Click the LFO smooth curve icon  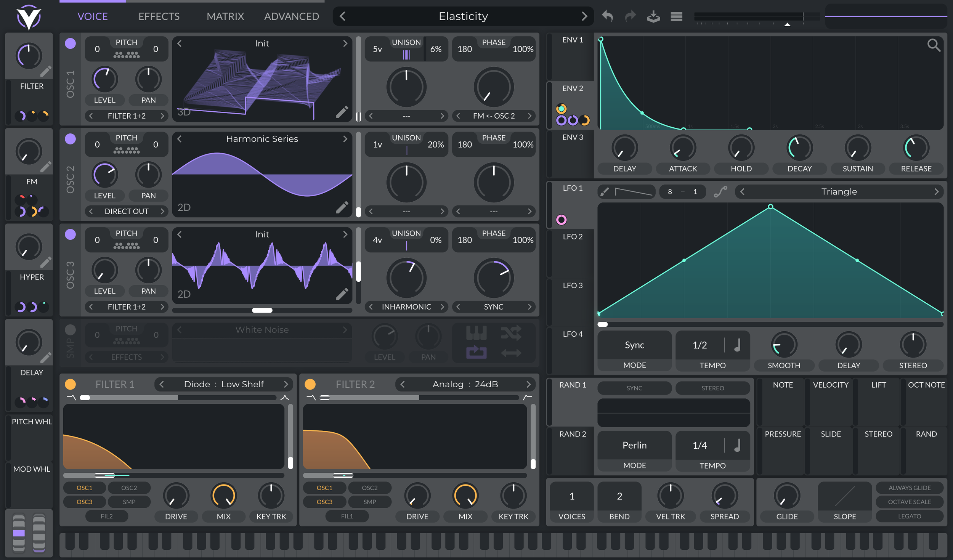[x=720, y=192]
